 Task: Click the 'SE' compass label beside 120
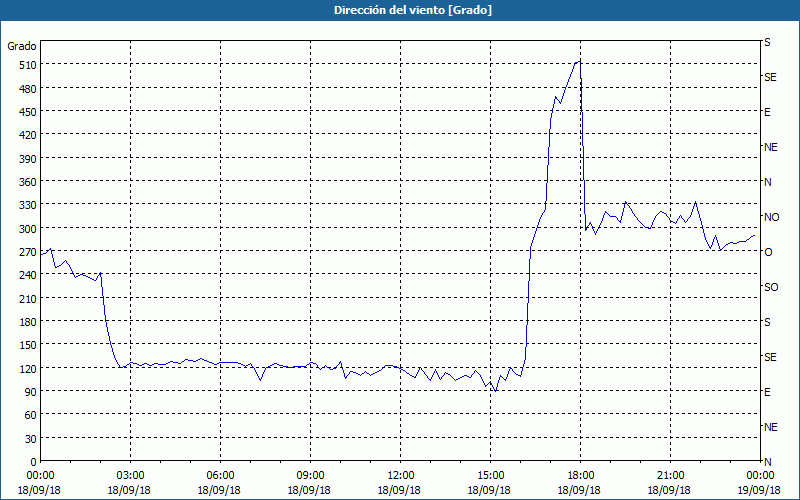pos(770,357)
